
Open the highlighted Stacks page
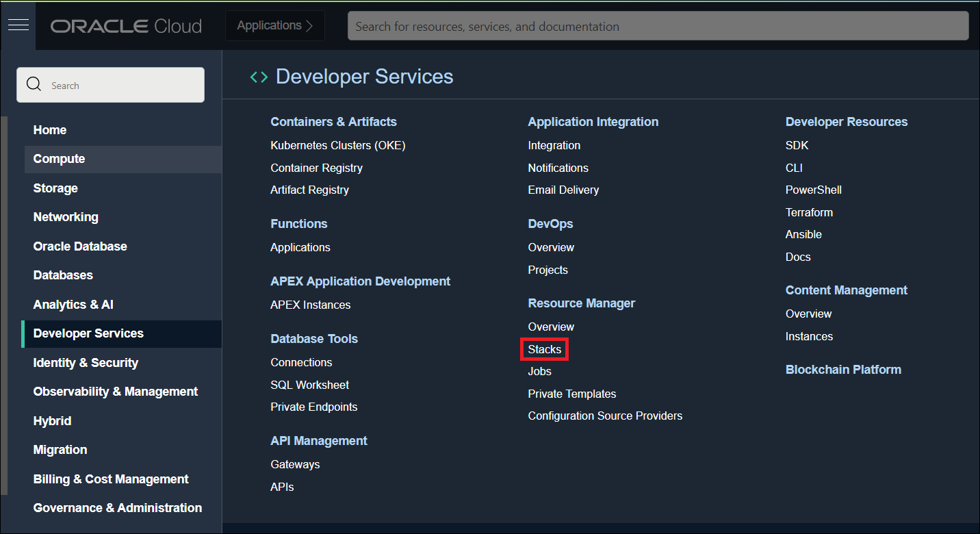(544, 349)
